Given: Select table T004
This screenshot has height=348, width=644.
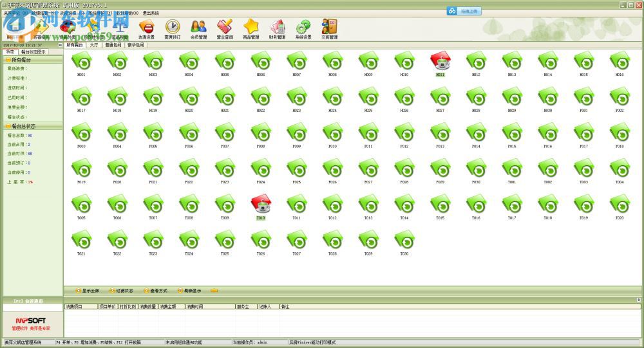Looking at the screenshot, I should 620,170.
